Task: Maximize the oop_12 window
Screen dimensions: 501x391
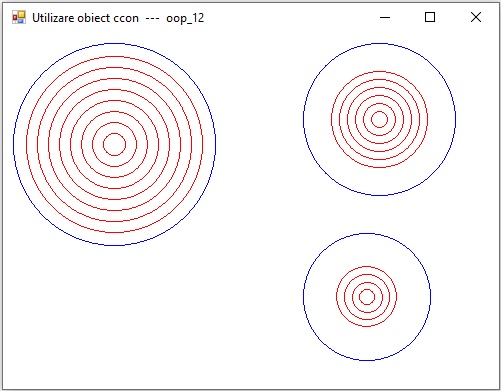Action: click(x=430, y=17)
